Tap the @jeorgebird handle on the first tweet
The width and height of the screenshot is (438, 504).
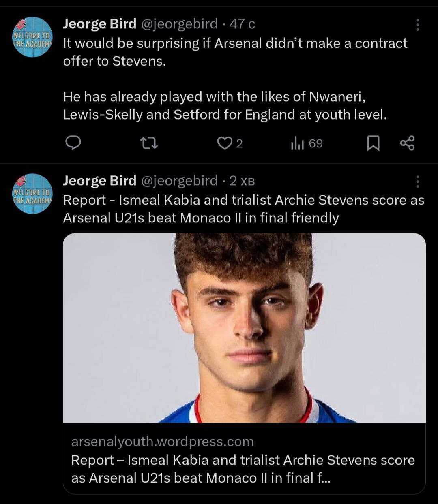pos(179,24)
